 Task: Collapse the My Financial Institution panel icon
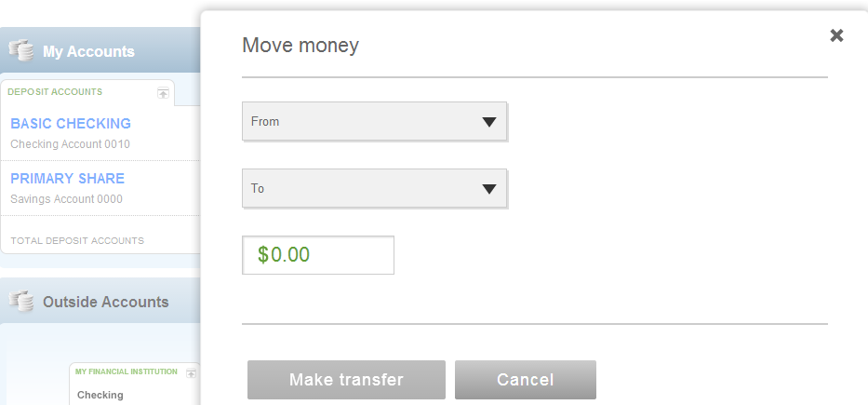[x=192, y=373]
